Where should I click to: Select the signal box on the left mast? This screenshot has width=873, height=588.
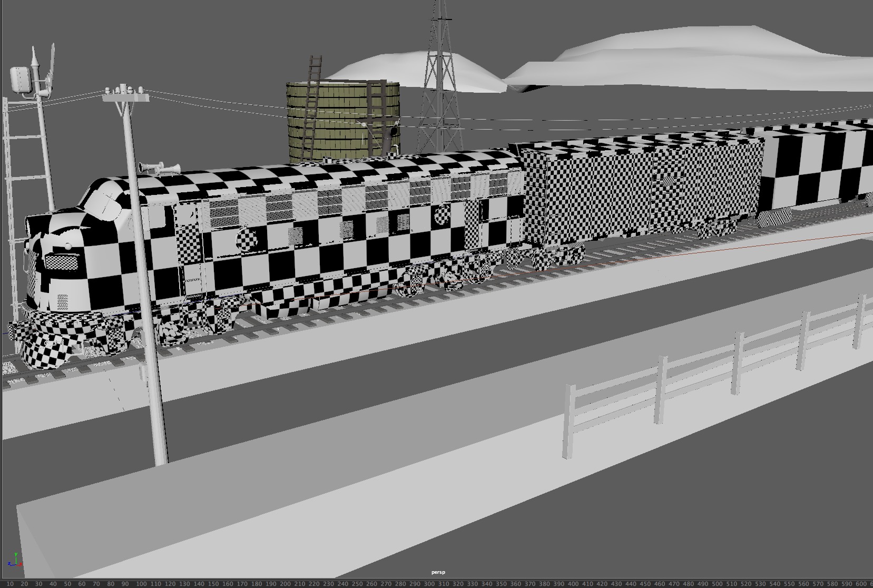(x=21, y=80)
